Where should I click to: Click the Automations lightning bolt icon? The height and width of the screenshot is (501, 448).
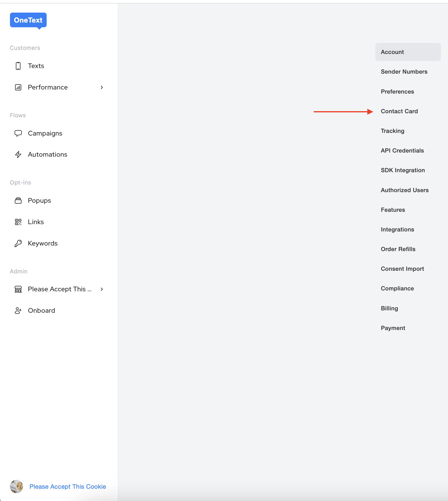[18, 155]
